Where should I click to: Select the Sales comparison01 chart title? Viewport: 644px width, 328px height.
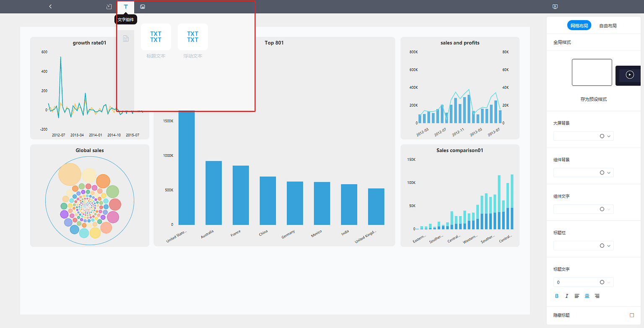(460, 150)
